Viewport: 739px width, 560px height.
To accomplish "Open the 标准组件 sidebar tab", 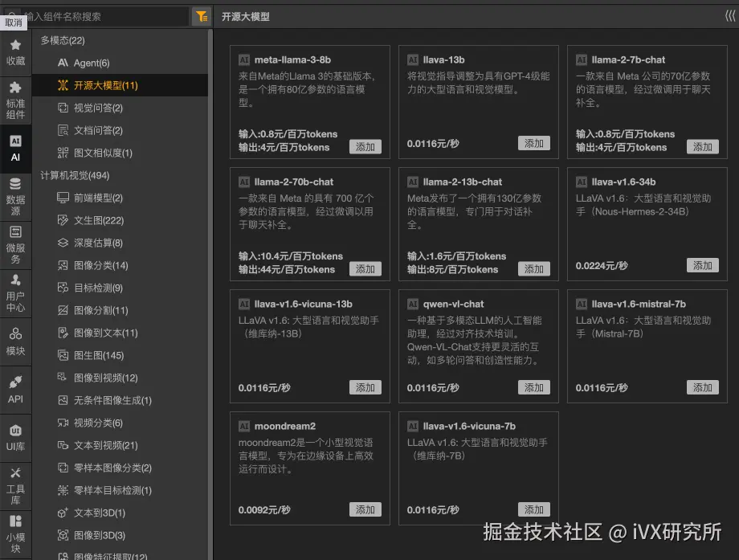I will pos(15,100).
